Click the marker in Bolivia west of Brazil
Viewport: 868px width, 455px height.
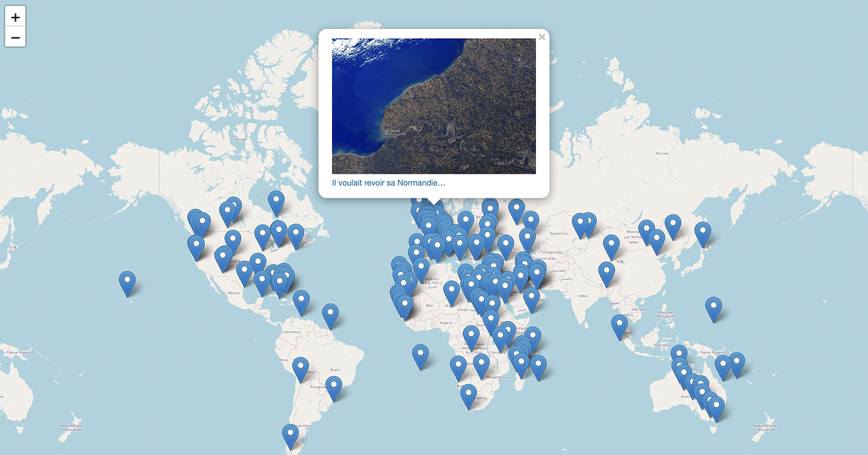(x=301, y=368)
